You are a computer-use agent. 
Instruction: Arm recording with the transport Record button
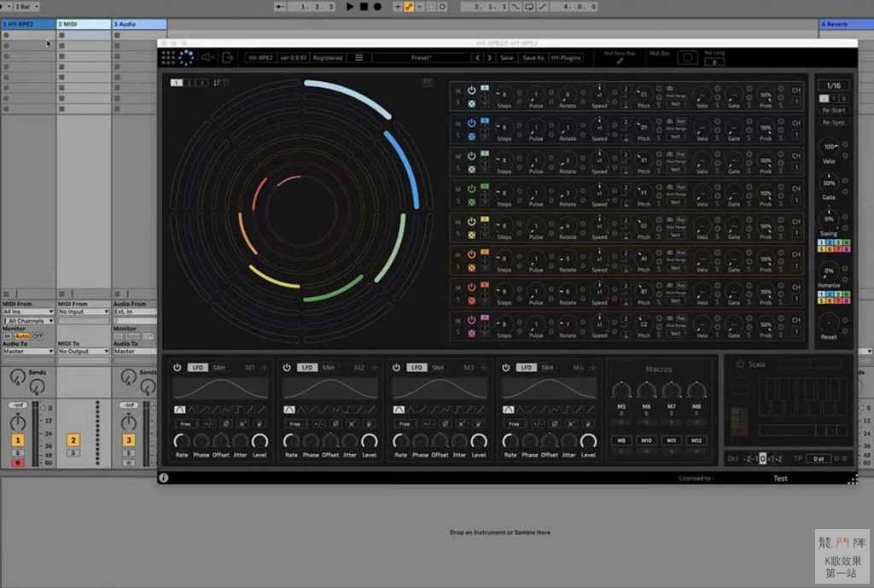tap(377, 7)
